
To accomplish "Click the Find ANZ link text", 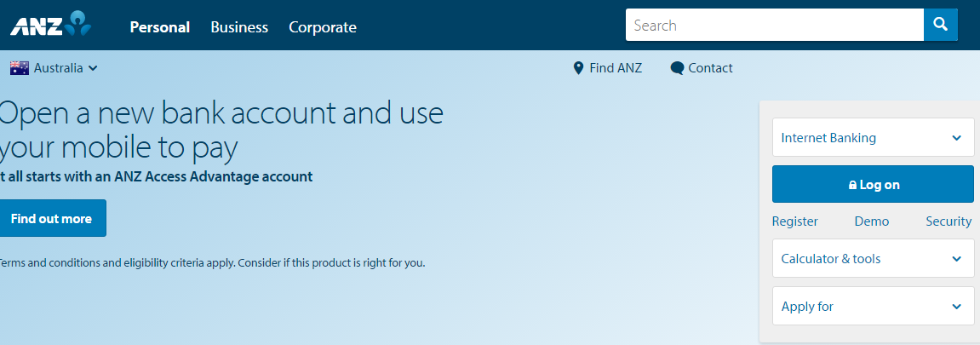I will click(616, 68).
